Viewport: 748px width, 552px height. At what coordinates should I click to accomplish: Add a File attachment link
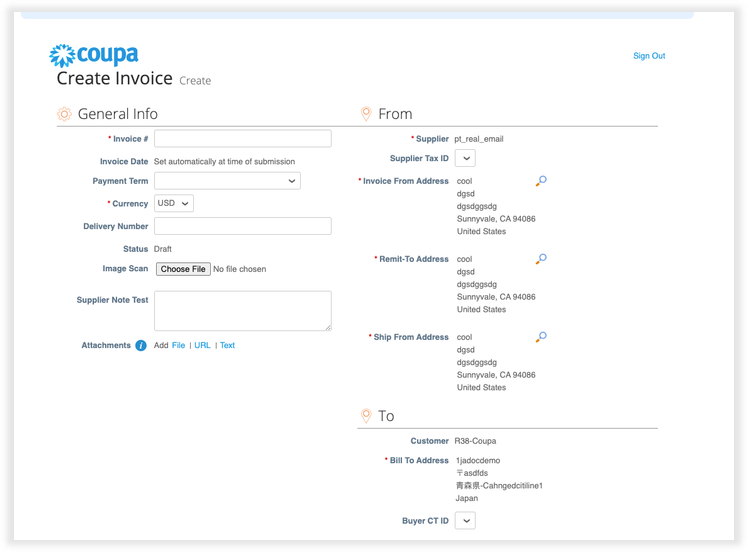coord(178,345)
